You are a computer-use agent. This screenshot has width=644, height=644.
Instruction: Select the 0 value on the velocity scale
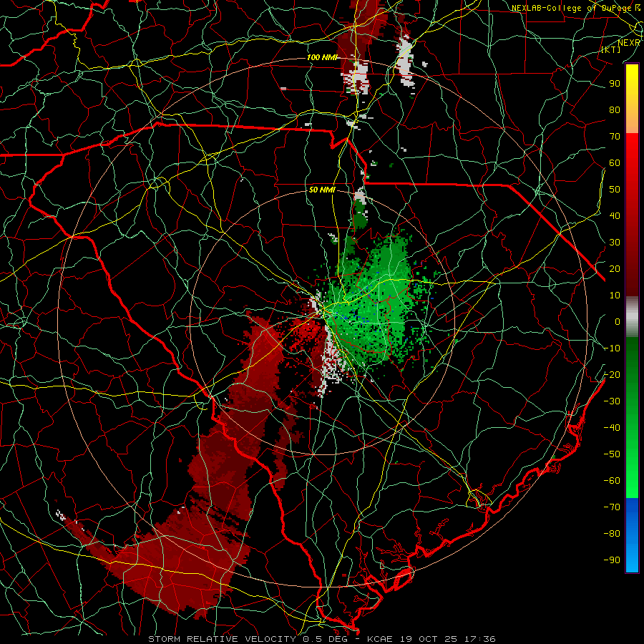click(618, 322)
